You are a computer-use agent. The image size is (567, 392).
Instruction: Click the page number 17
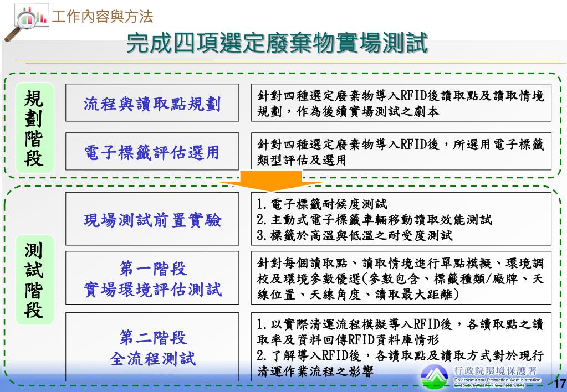point(560,383)
